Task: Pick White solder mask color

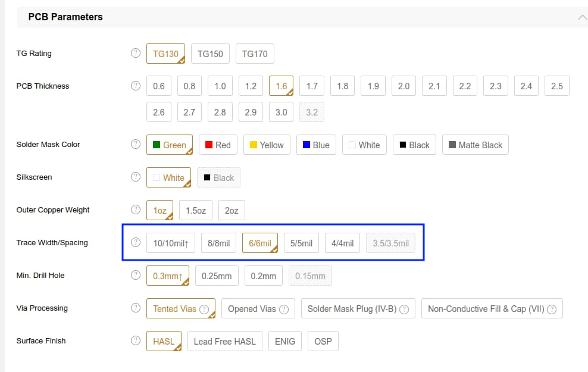Action: [364, 145]
